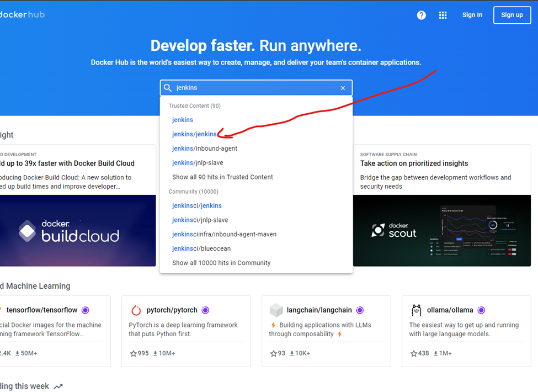538x392 pixels.
Task: Click PyTorch deep learning framework description
Action: (x=183, y=330)
